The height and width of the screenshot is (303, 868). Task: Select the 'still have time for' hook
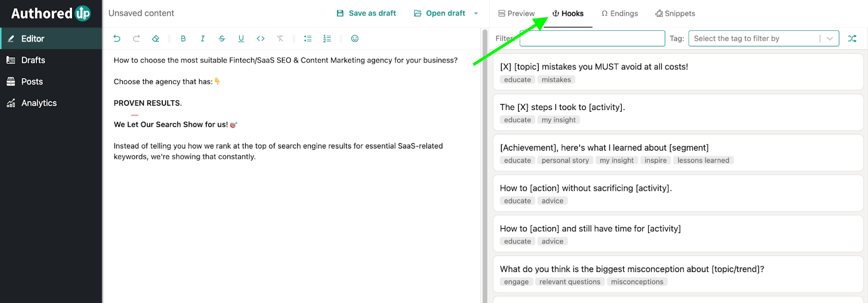coord(678,234)
